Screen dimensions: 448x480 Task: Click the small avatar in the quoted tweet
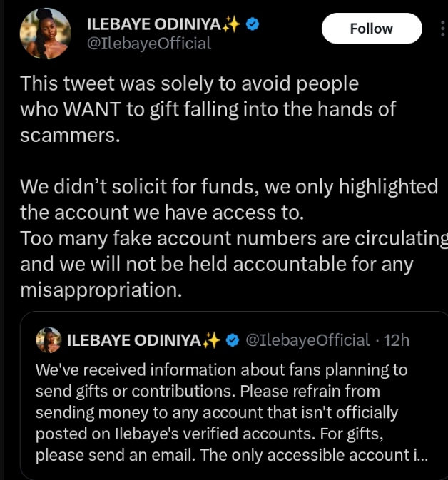(49, 340)
